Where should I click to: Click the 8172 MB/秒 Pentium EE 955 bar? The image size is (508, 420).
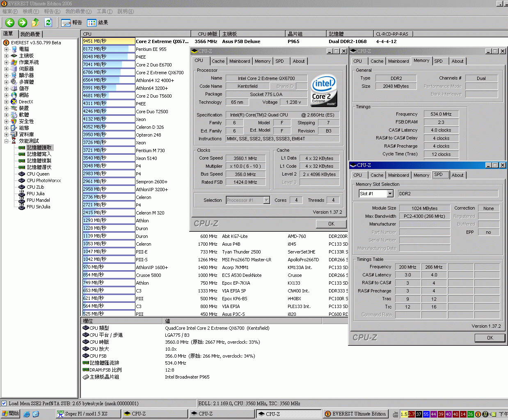coord(108,49)
